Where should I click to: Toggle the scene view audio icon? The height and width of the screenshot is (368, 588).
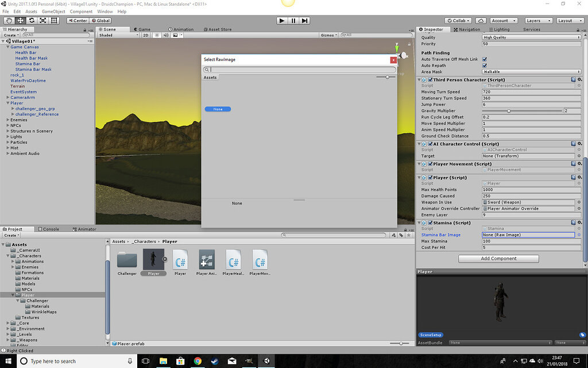tap(166, 34)
